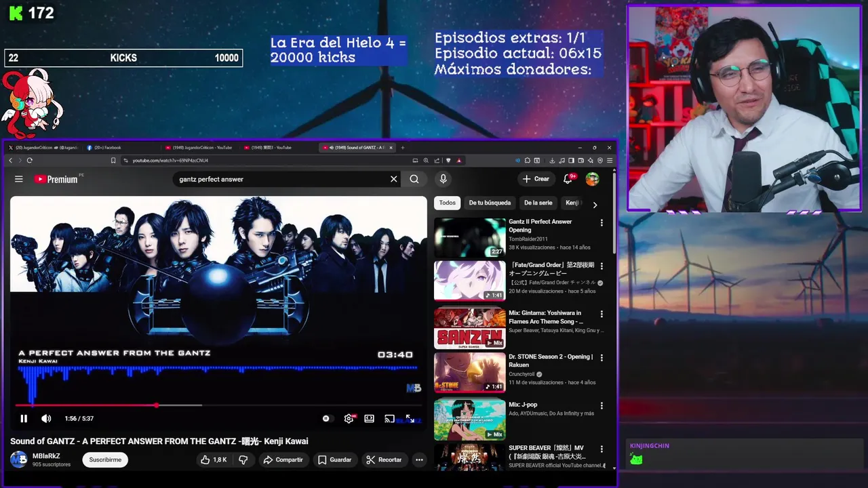Open more actions three-dot menu under video

pyautogui.click(x=419, y=460)
